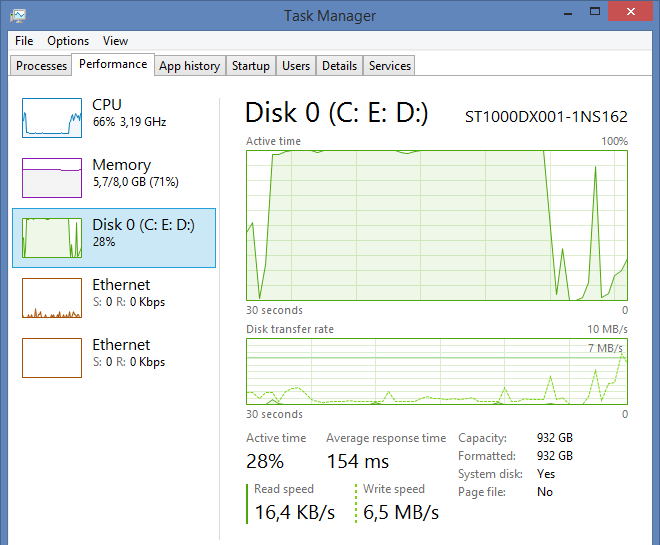Switch to the App history tab

189,66
